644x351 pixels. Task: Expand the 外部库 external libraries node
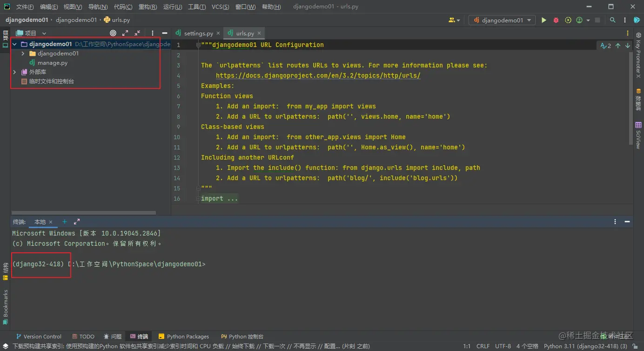click(15, 72)
